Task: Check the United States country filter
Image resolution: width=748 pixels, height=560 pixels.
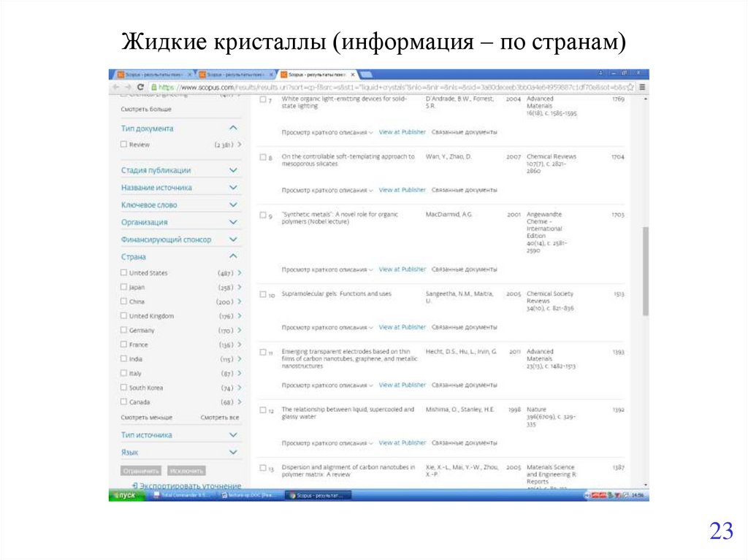Action: 123,272
